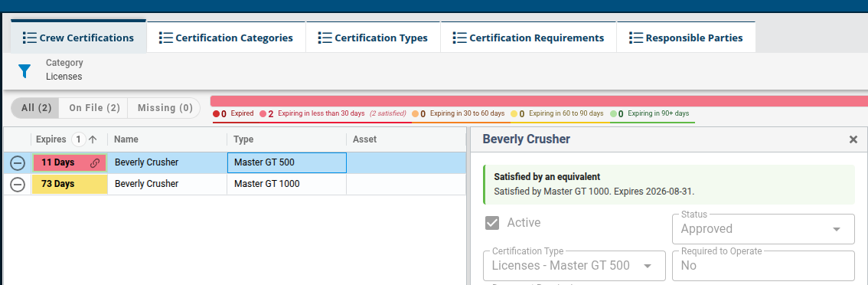Click the Category Licenses filter text

point(64,70)
